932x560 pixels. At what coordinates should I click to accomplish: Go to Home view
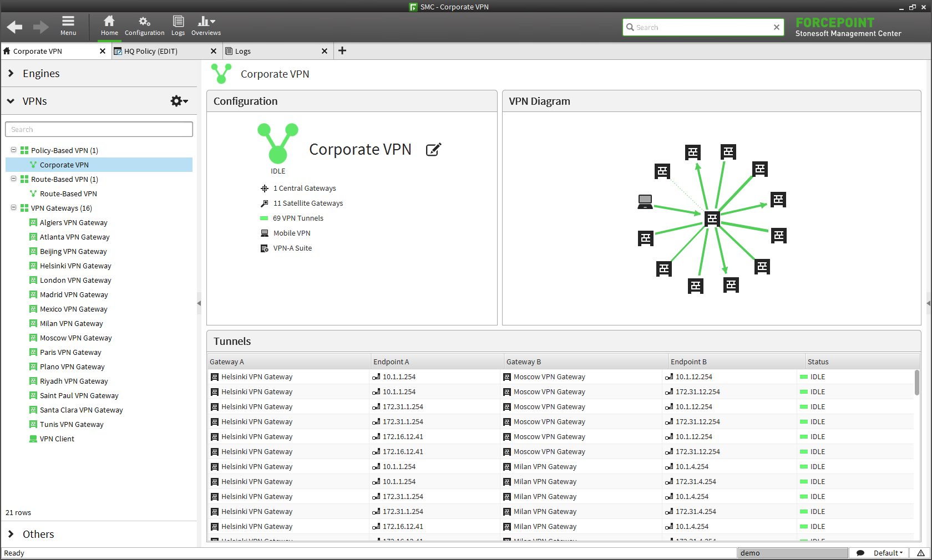point(109,26)
